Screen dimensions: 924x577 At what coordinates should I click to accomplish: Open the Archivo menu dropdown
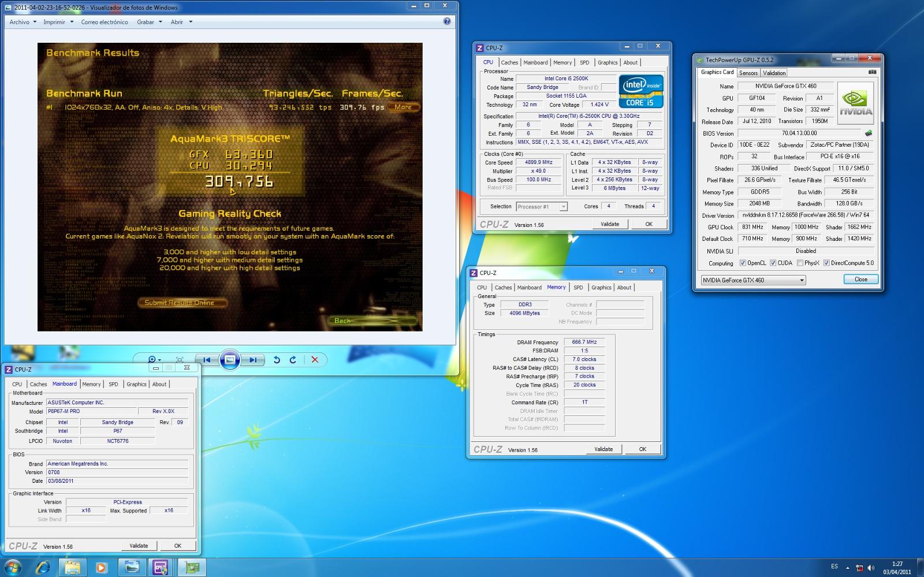coord(23,22)
